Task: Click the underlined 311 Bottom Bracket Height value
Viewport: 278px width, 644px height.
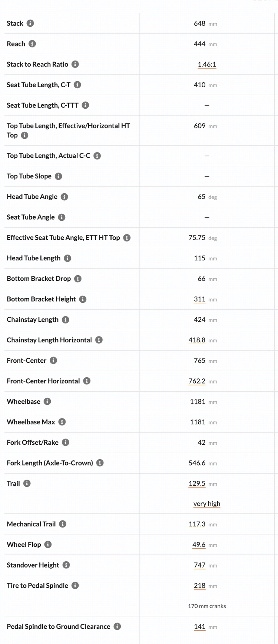Action: (200, 299)
